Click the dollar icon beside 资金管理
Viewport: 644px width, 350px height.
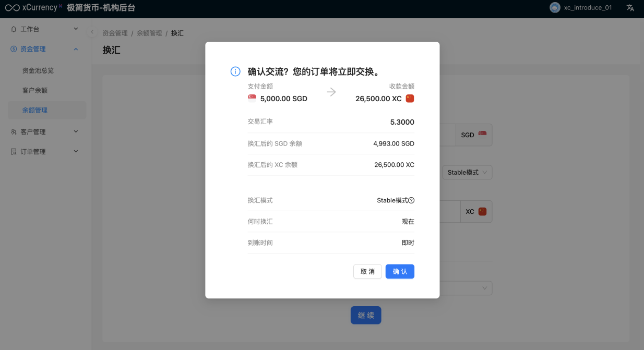tap(14, 49)
